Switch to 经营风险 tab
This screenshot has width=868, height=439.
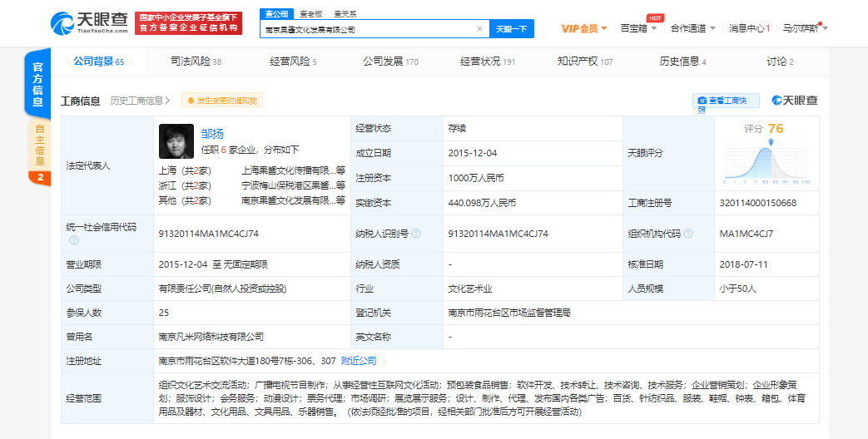pyautogui.click(x=293, y=62)
